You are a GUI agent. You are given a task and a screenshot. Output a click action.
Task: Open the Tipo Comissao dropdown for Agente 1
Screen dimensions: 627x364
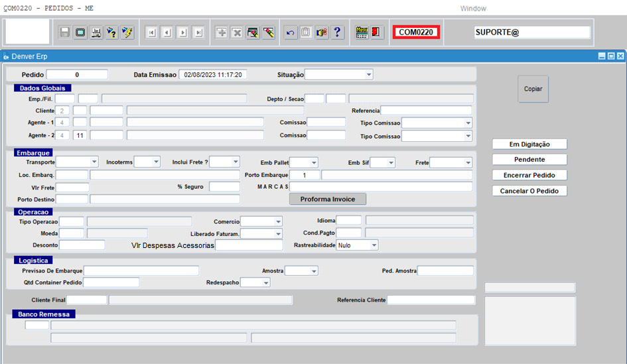click(468, 123)
